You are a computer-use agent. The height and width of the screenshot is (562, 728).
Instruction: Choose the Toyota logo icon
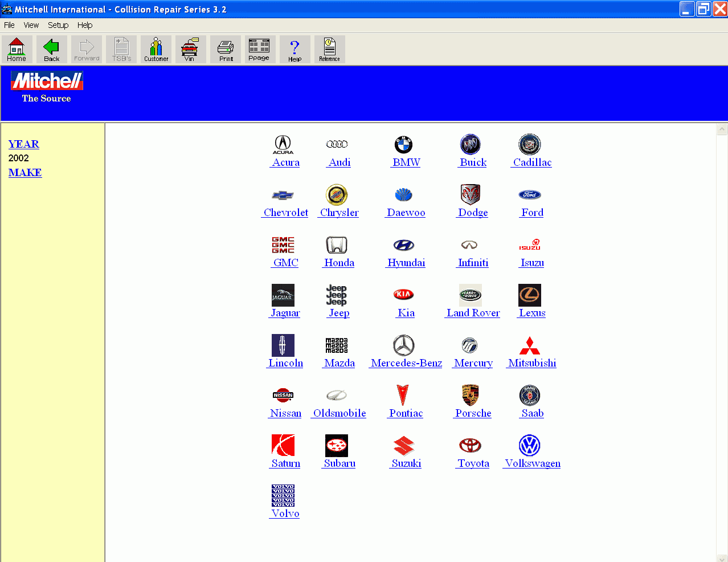[x=471, y=445]
